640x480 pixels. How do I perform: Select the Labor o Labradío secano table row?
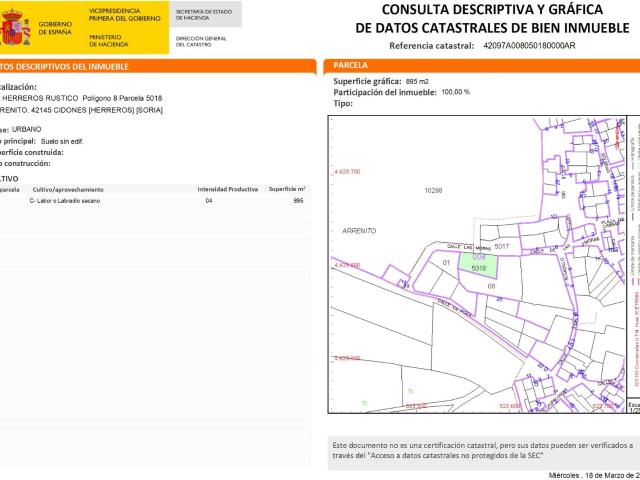155,201
